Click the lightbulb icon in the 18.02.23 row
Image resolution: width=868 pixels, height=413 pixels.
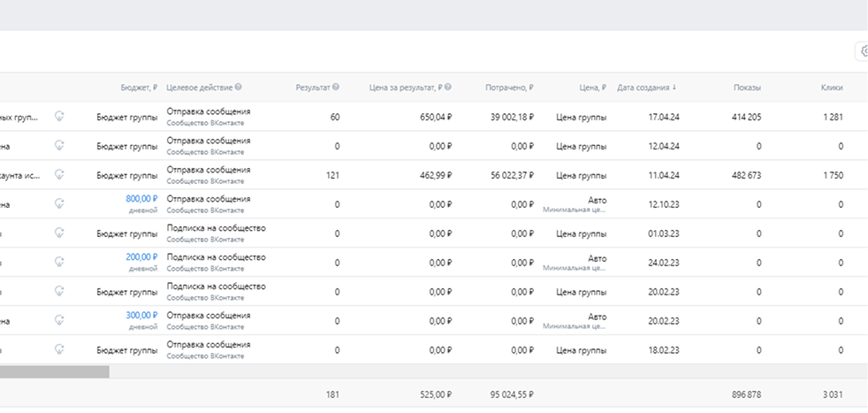(59, 349)
